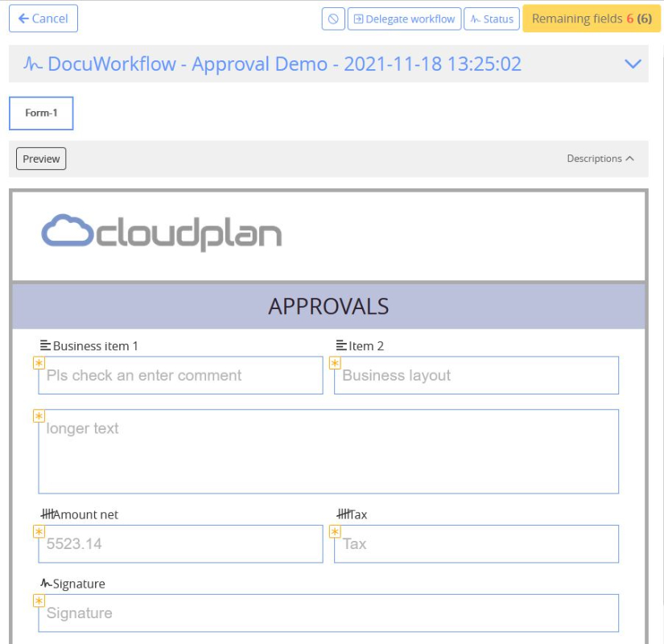The width and height of the screenshot is (664, 644).
Task: Click into the Signature field
Action: 328,613
